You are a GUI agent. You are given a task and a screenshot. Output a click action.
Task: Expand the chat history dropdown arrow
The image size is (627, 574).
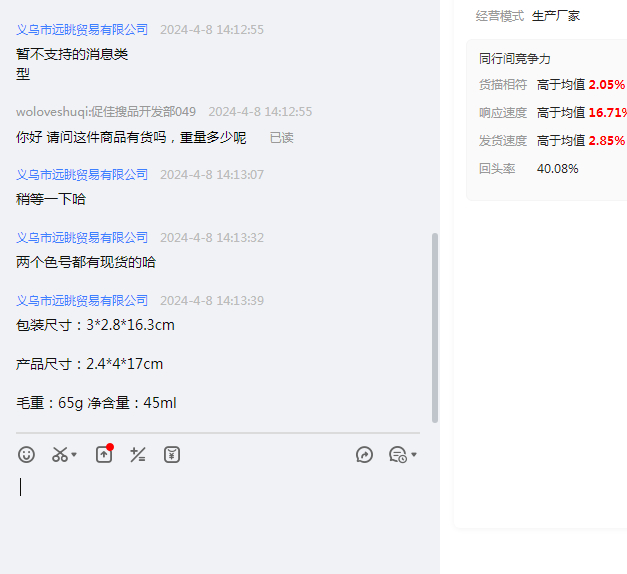pos(414,455)
